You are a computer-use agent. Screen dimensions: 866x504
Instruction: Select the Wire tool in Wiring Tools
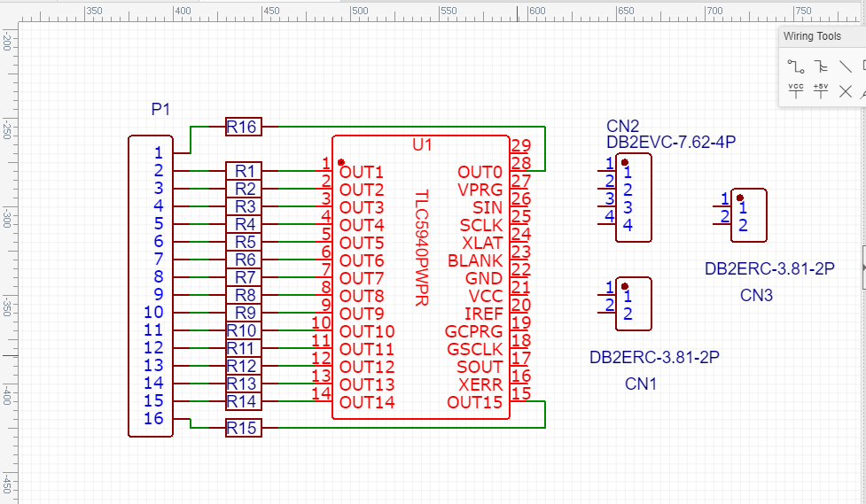pos(796,66)
